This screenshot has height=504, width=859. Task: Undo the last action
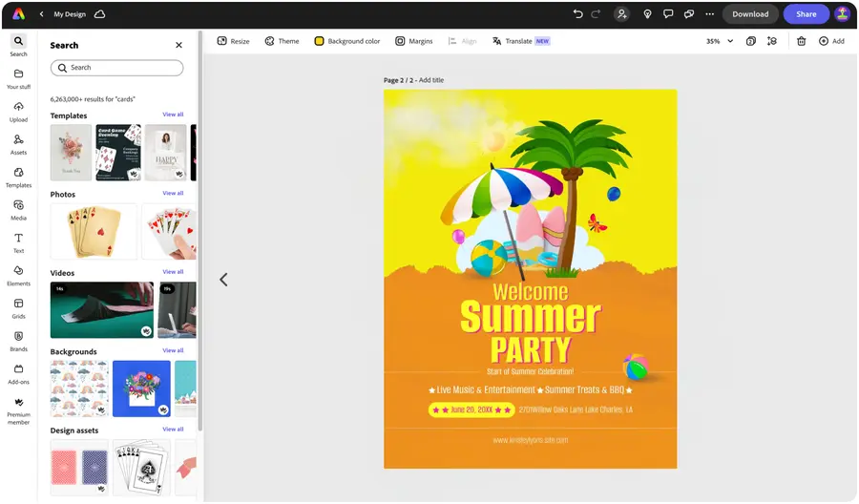pyautogui.click(x=578, y=14)
